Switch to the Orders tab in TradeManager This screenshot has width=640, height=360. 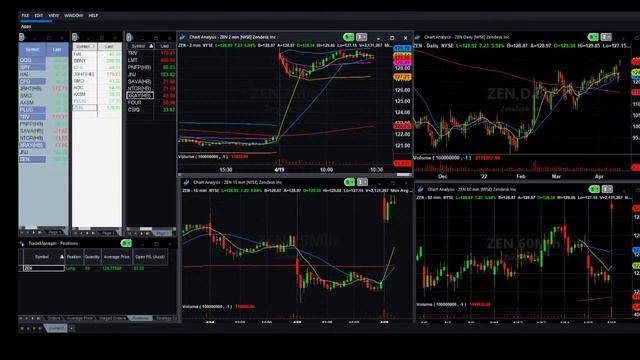pos(54,318)
